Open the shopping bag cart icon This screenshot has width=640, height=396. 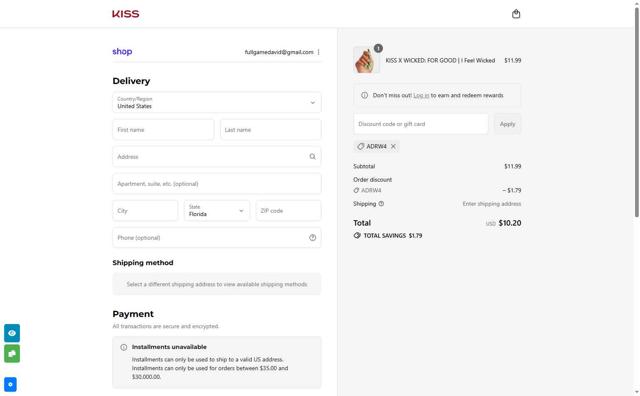pos(516,14)
